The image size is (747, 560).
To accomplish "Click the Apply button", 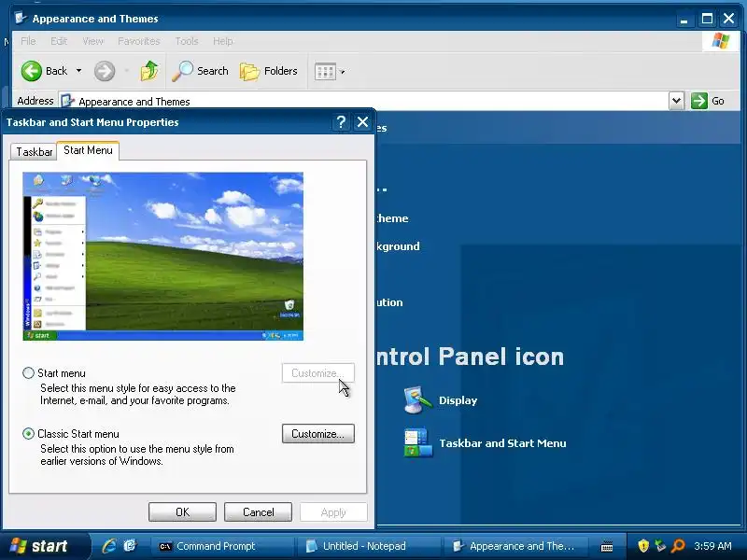I will coord(333,512).
